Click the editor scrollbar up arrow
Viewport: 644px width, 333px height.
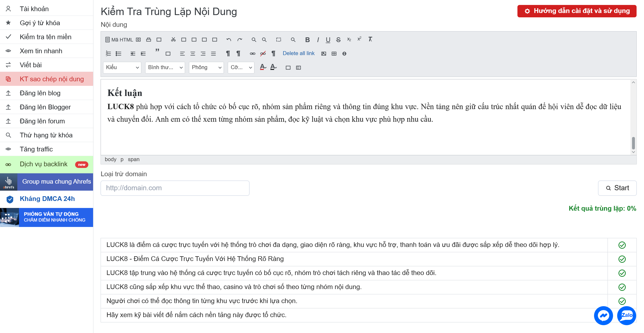pos(633,83)
